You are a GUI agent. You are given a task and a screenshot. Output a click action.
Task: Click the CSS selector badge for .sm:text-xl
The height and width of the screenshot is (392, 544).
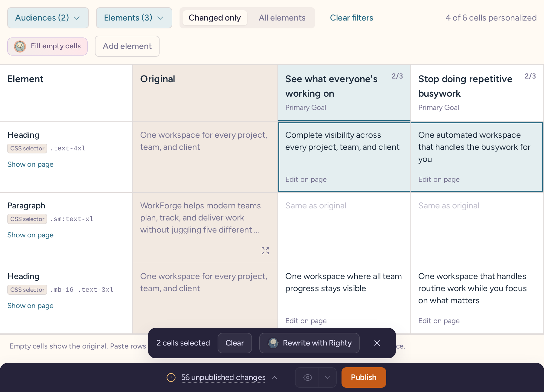(27, 219)
